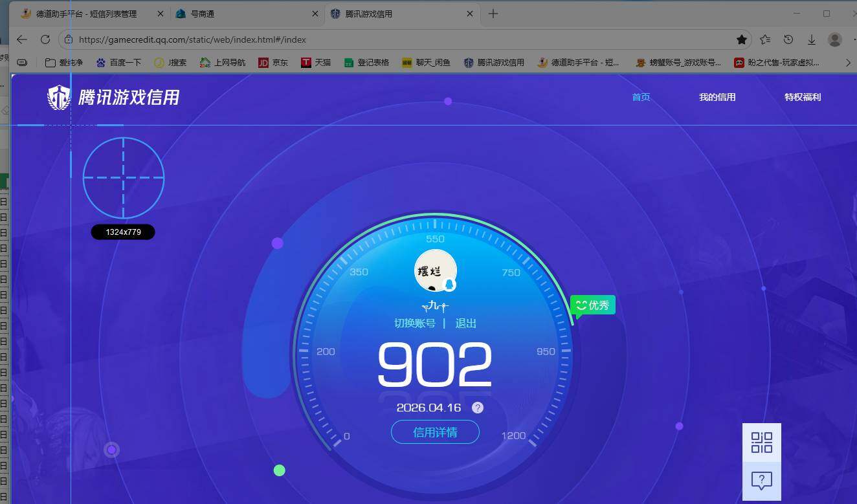The image size is (857, 504).
Task: Open a new browser tab with the plus
Action: click(x=493, y=13)
